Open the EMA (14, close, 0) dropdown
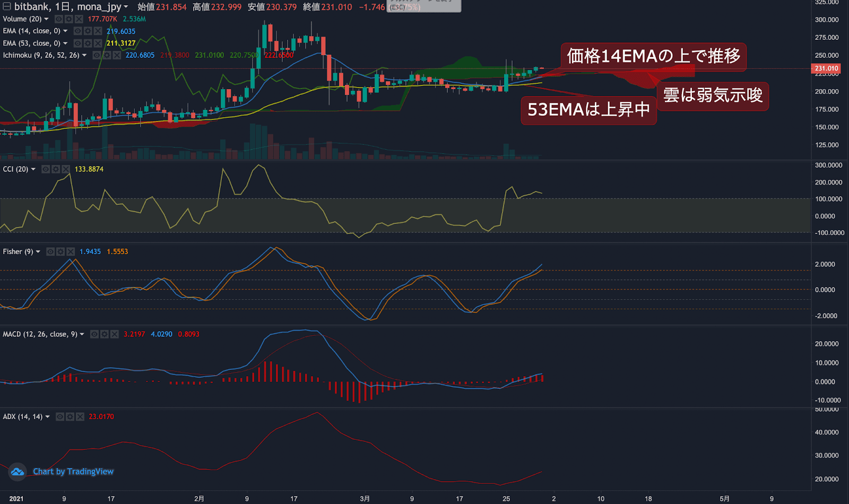Image resolution: width=849 pixels, height=504 pixels. pos(65,31)
